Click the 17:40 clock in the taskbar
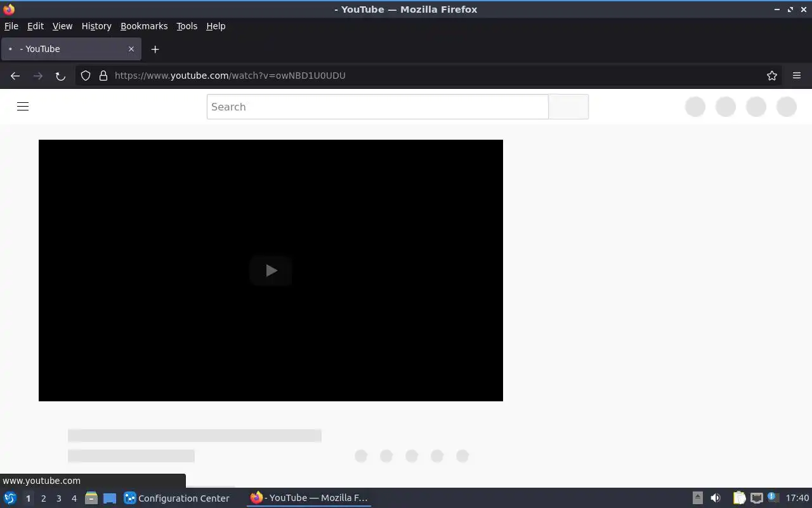 797,498
